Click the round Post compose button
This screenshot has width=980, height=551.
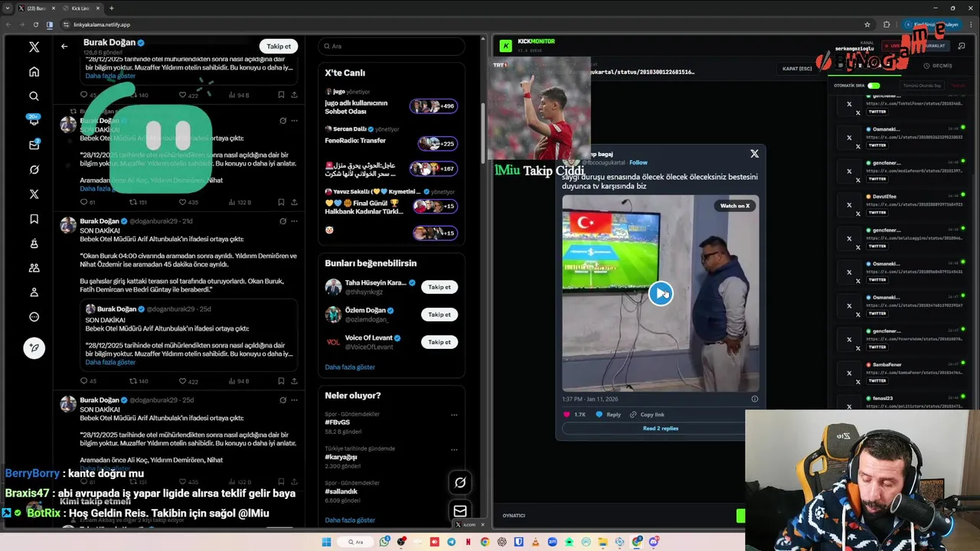tap(34, 347)
